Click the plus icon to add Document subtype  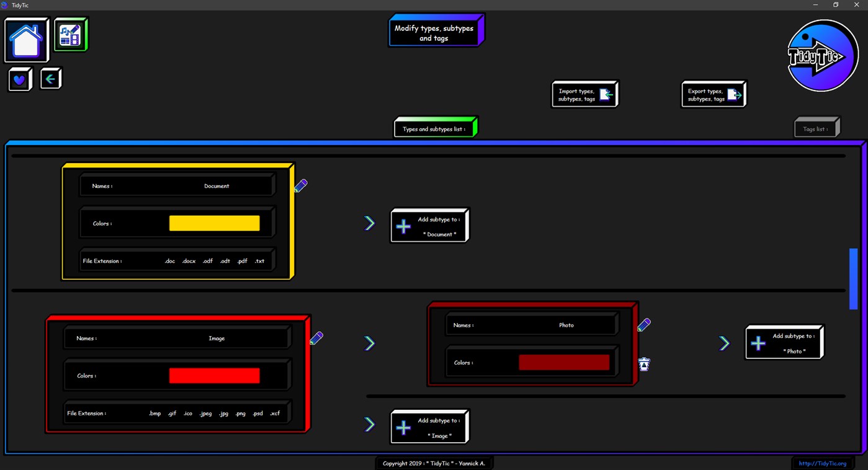tap(403, 226)
